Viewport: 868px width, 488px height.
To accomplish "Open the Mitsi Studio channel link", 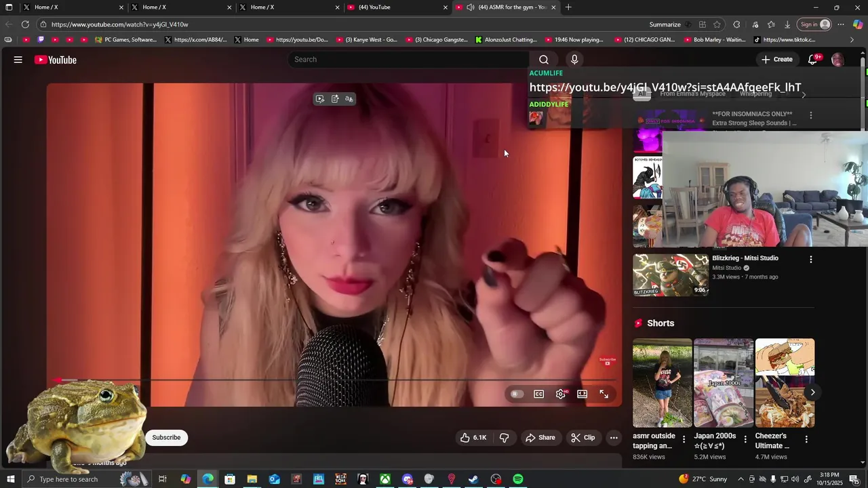I will (727, 268).
